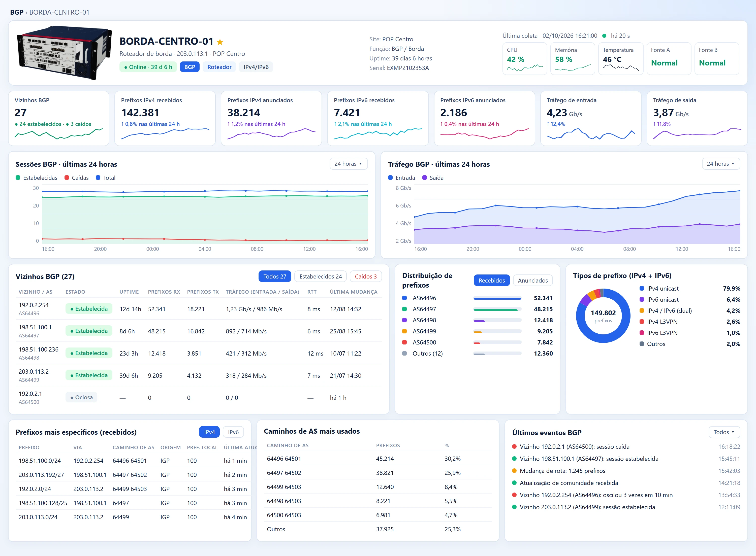Switch to the Caídos 3 neighbors tab
This screenshot has width=756, height=556.
366,276
